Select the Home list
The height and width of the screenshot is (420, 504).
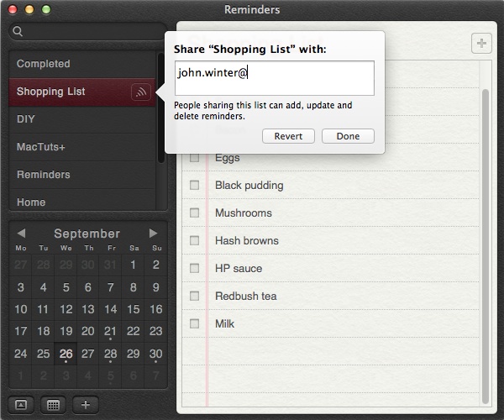pyautogui.click(x=82, y=201)
